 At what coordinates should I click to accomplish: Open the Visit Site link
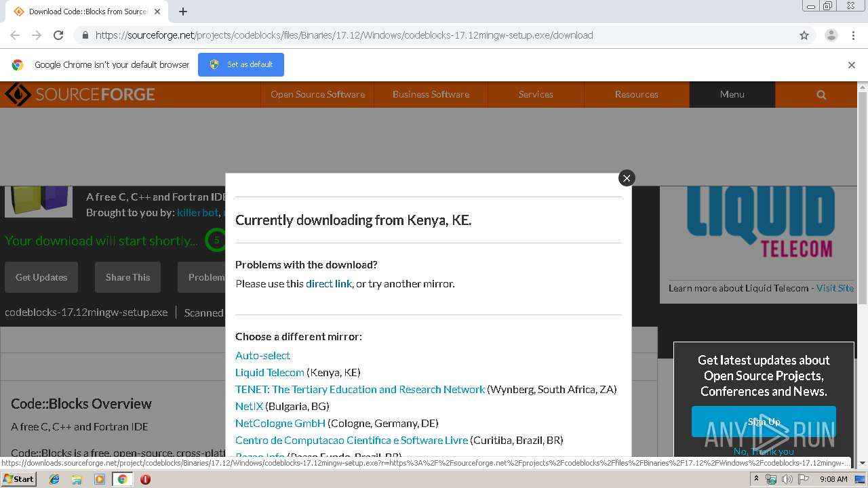pyautogui.click(x=835, y=288)
